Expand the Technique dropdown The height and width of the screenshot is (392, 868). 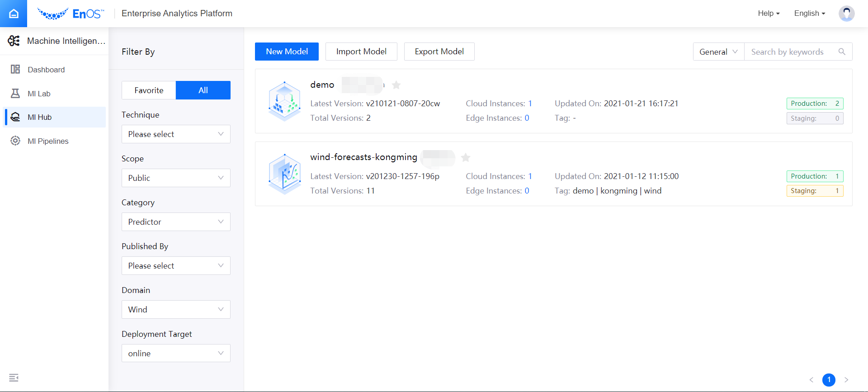(176, 134)
